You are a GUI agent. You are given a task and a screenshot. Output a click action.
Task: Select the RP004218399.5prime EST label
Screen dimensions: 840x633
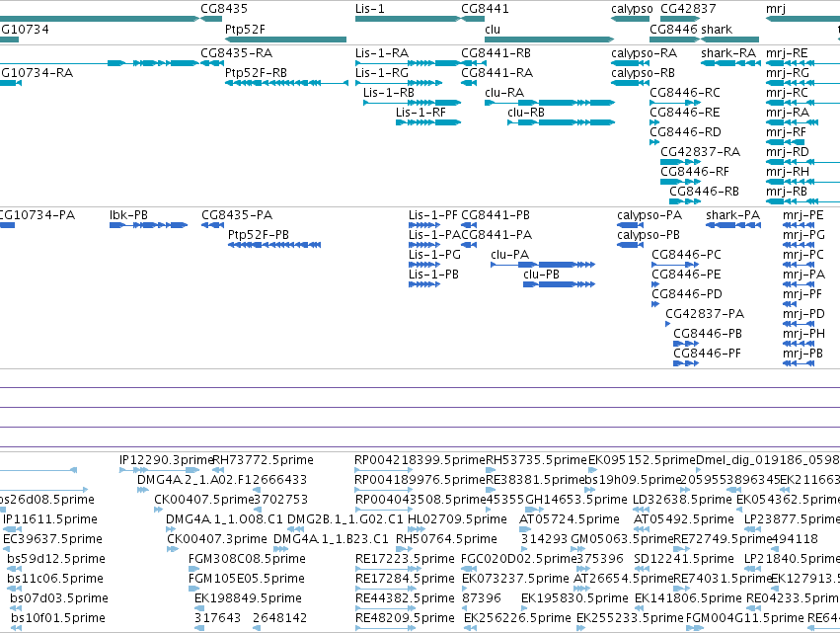coord(420,460)
